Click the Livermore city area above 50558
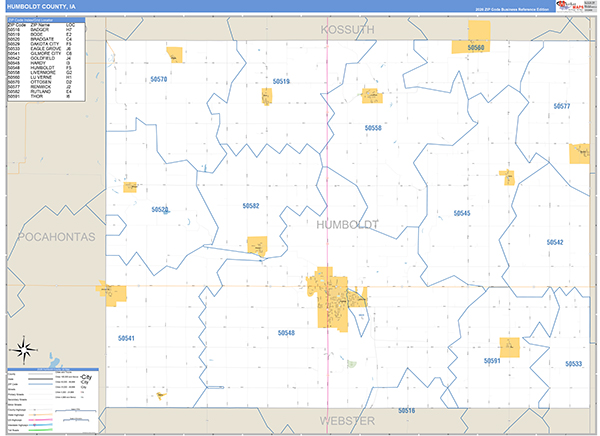 click(372, 96)
